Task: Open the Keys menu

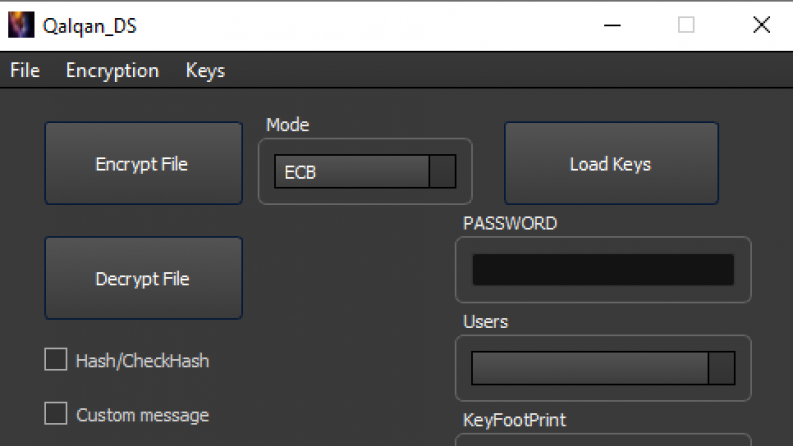Action: [x=205, y=71]
